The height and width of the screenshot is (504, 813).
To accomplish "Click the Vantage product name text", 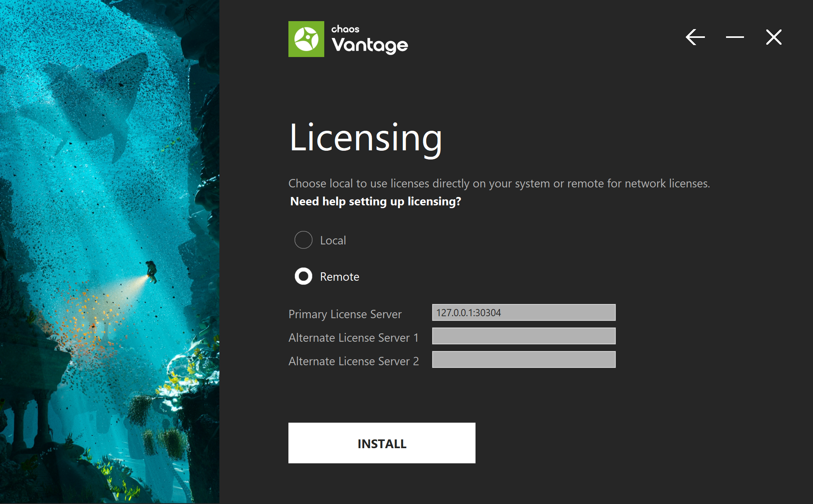I will [370, 45].
